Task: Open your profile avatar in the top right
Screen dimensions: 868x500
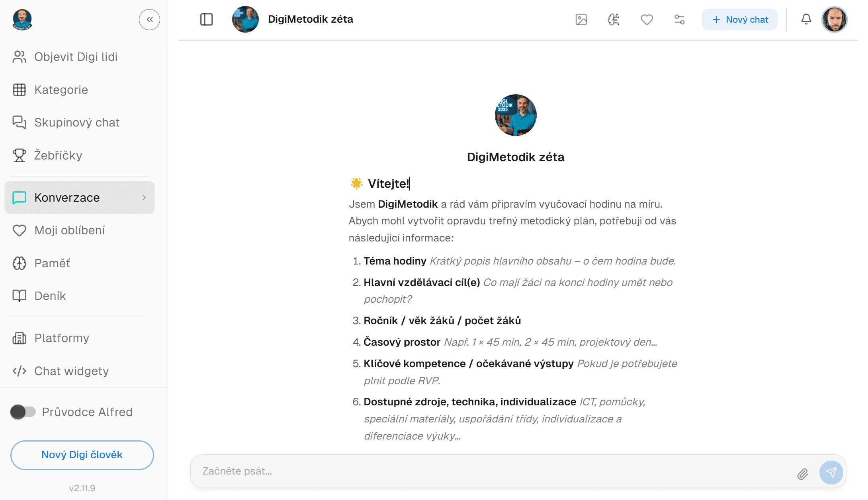Action: pos(835,19)
